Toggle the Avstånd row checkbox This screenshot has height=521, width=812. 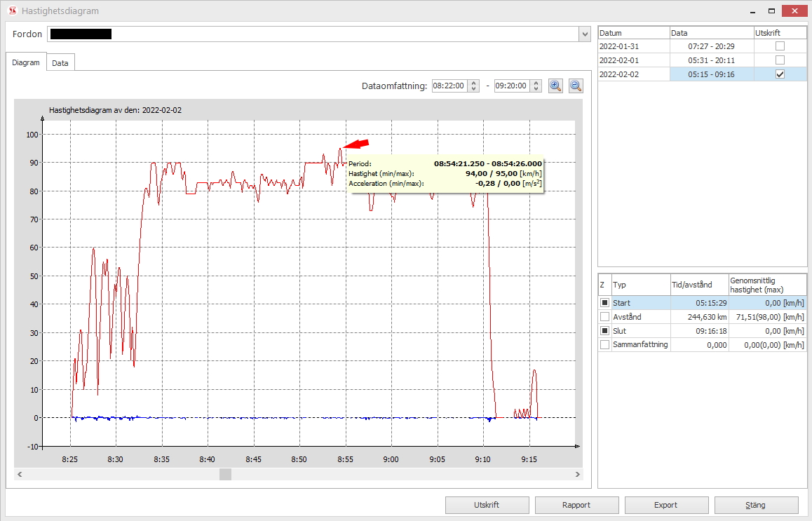pos(604,317)
